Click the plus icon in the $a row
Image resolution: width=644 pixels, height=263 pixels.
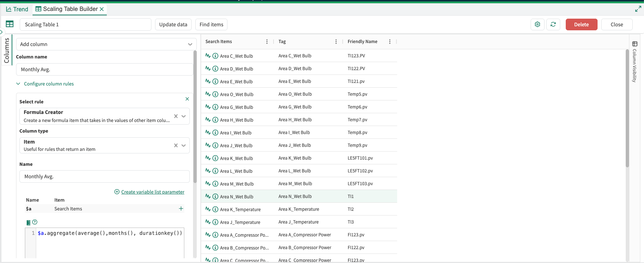pos(181,209)
